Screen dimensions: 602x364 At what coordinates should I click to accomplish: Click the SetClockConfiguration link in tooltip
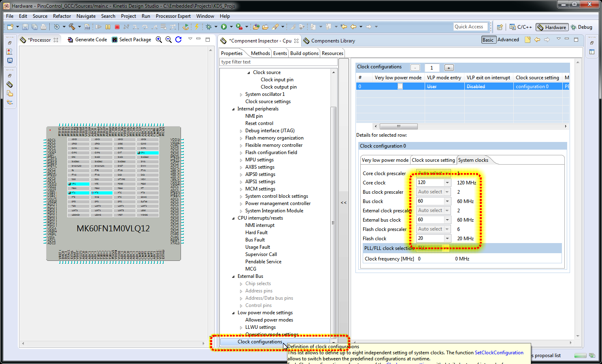(499, 353)
